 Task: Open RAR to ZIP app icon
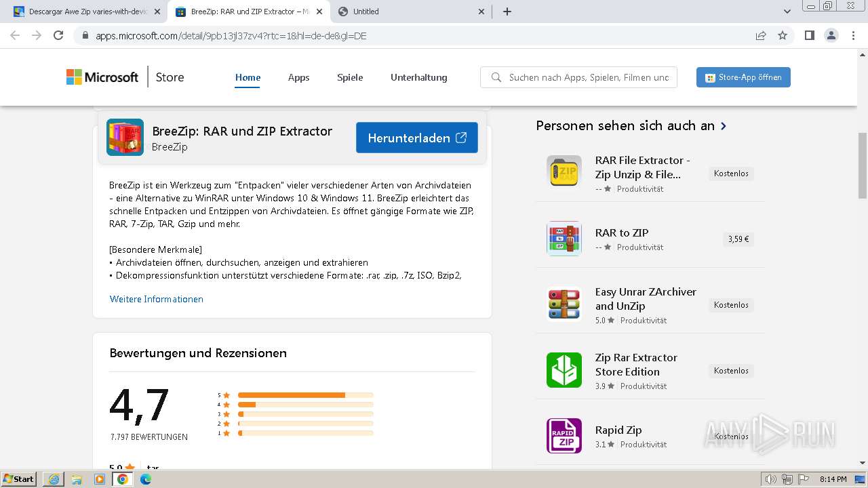click(564, 238)
